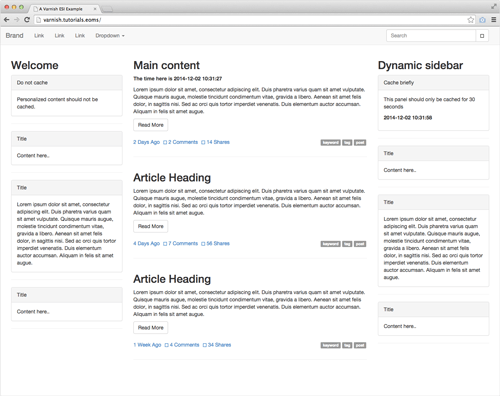
Task: Click the 'Main content' heading
Action: (167, 65)
